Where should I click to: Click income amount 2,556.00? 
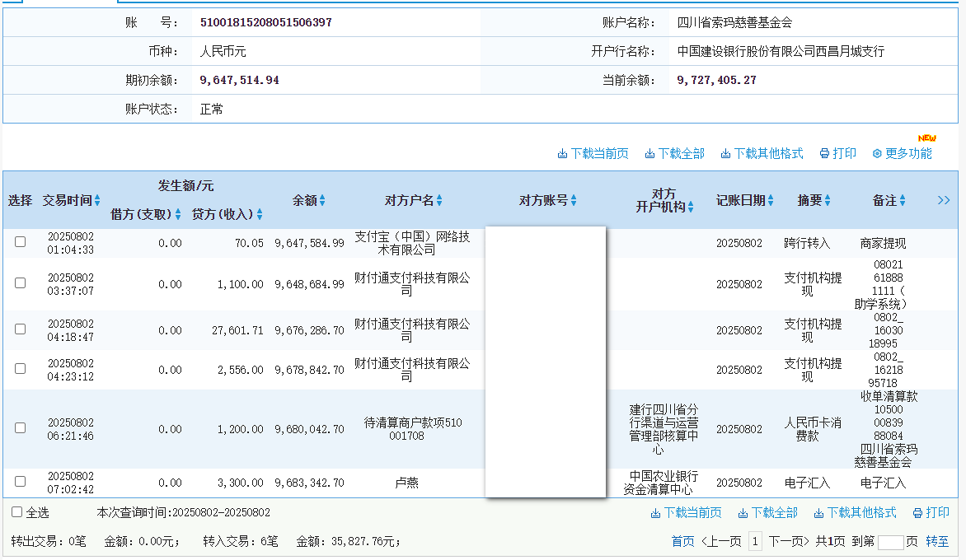tap(241, 370)
